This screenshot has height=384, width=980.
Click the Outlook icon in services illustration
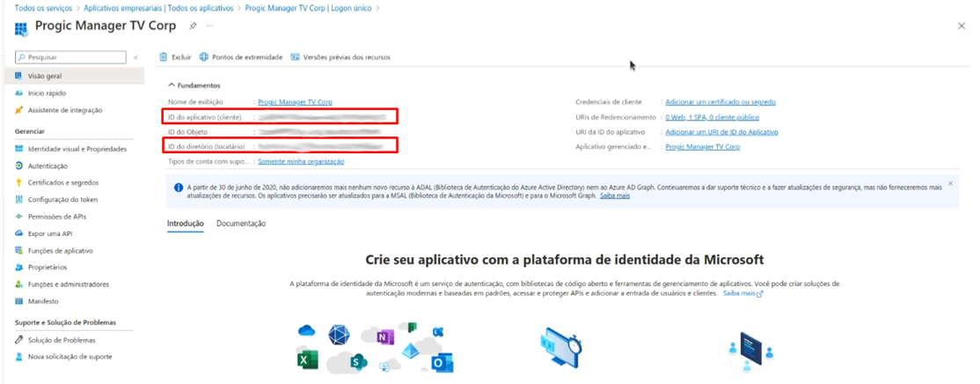[x=442, y=364]
